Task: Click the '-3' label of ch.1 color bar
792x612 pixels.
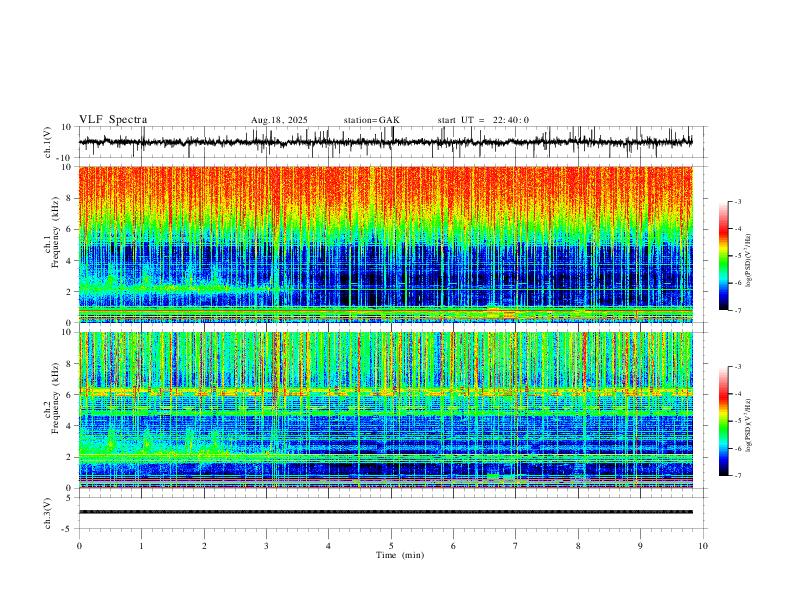Action: click(x=737, y=201)
